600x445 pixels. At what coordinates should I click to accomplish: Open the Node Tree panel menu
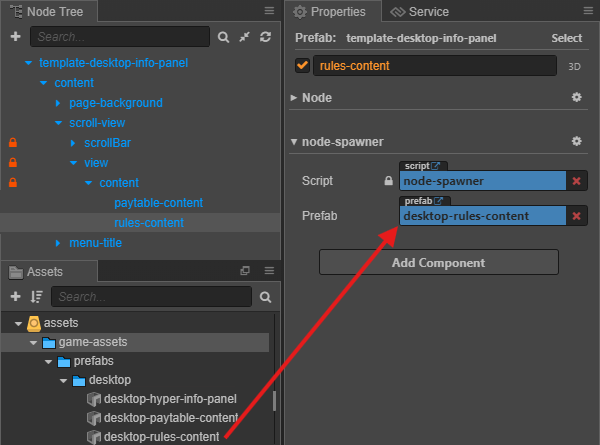point(269,11)
